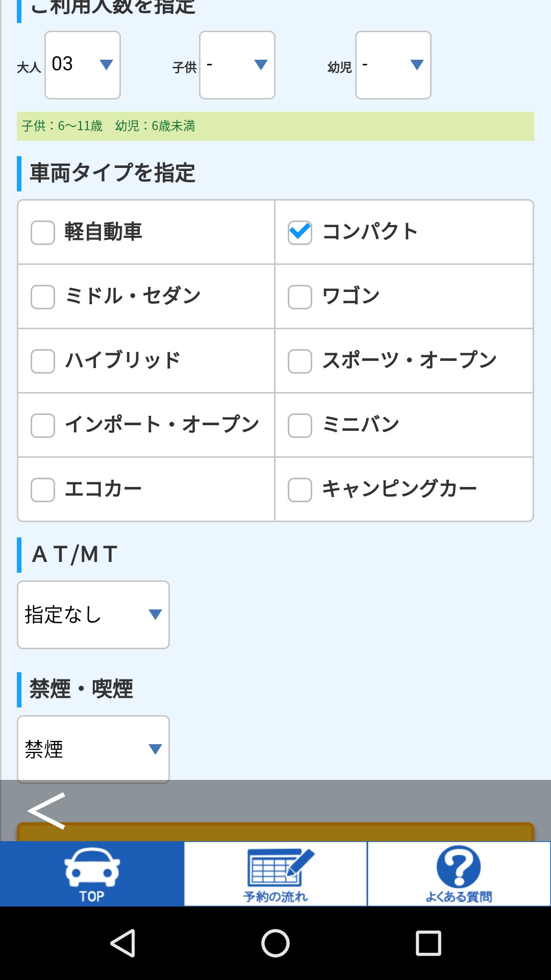Choose the エコカー vehicle type
The image size is (551, 980).
(x=43, y=490)
